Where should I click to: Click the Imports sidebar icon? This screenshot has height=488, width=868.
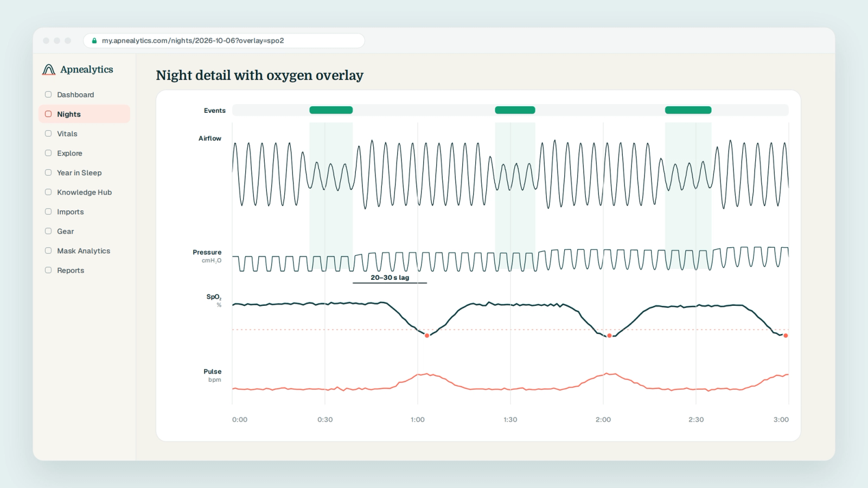48,211
